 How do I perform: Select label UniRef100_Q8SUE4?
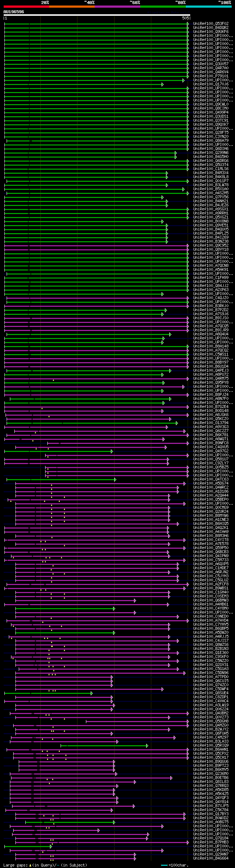211,693
